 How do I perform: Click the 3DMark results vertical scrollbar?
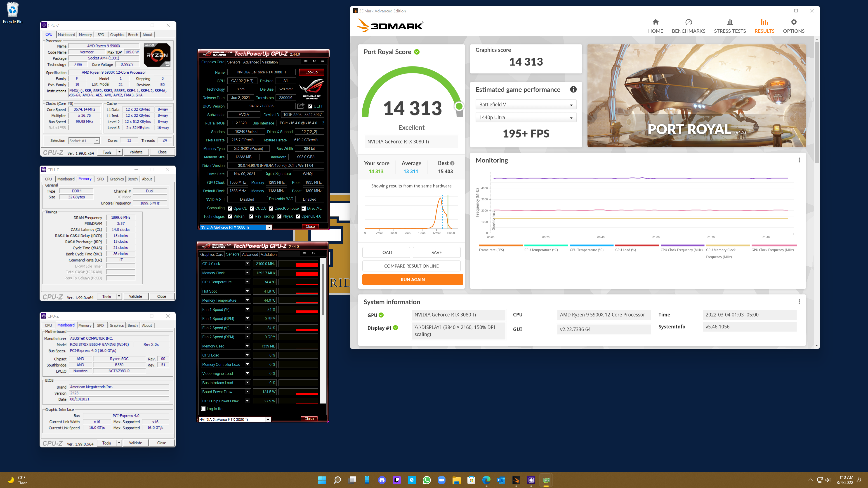tap(816, 102)
